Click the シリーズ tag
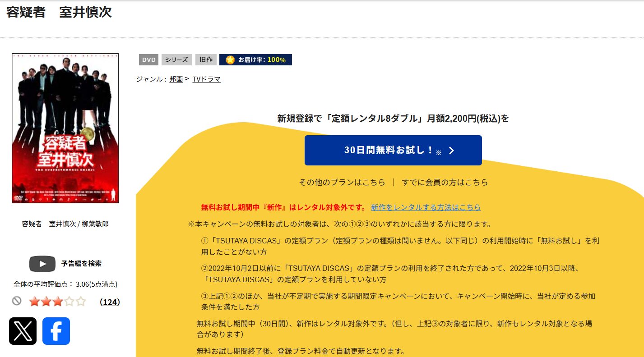Image resolution: width=644 pixels, height=357 pixels. click(176, 60)
